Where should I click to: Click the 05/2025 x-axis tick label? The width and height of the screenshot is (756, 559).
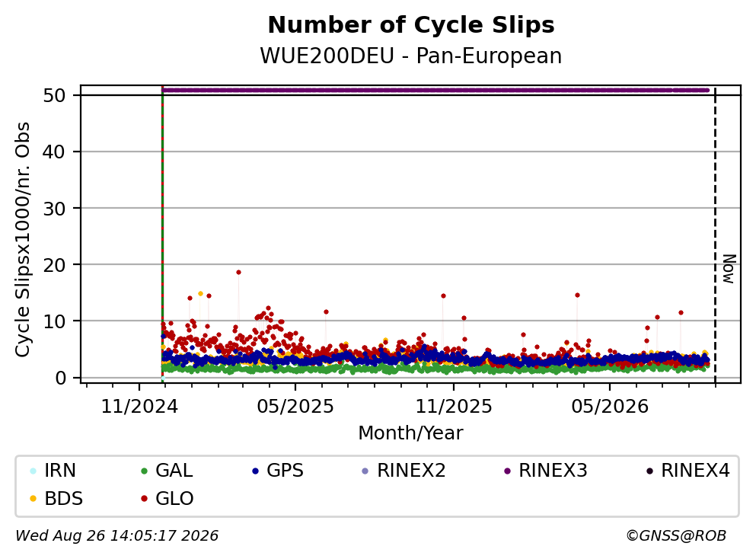point(295,407)
